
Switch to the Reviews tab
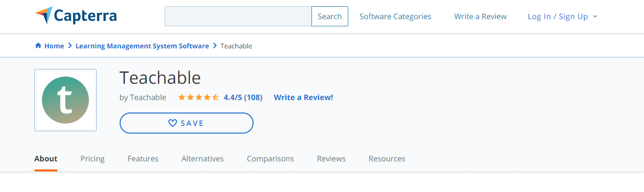coord(331,158)
